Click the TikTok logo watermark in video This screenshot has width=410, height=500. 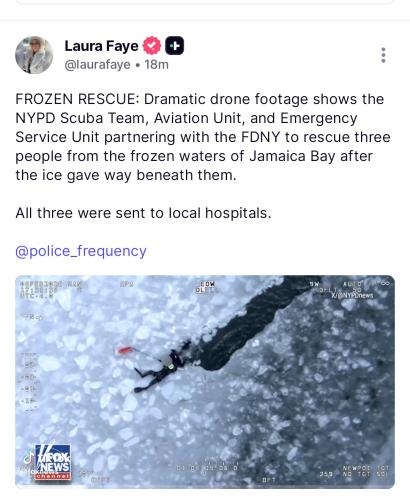click(x=28, y=457)
